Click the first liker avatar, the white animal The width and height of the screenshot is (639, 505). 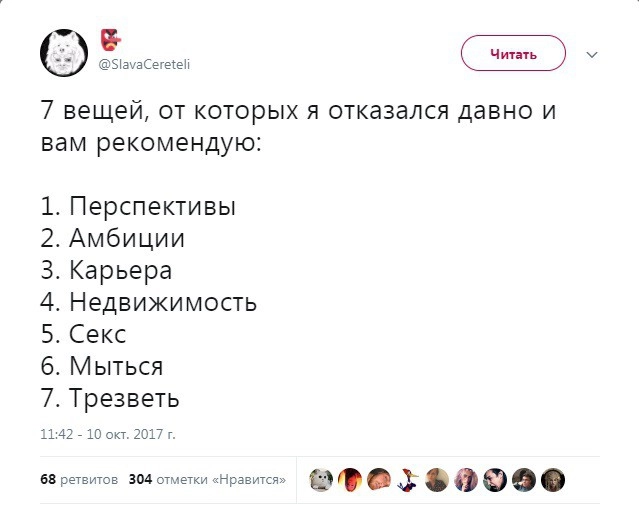(321, 480)
